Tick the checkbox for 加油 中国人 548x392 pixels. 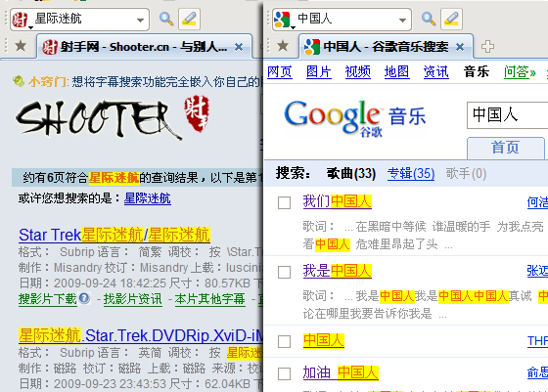tap(284, 373)
